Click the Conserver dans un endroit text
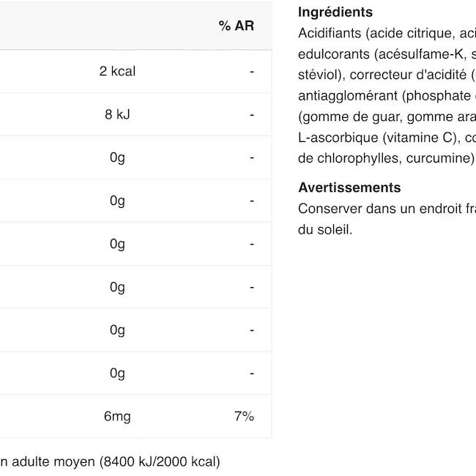 point(387,208)
